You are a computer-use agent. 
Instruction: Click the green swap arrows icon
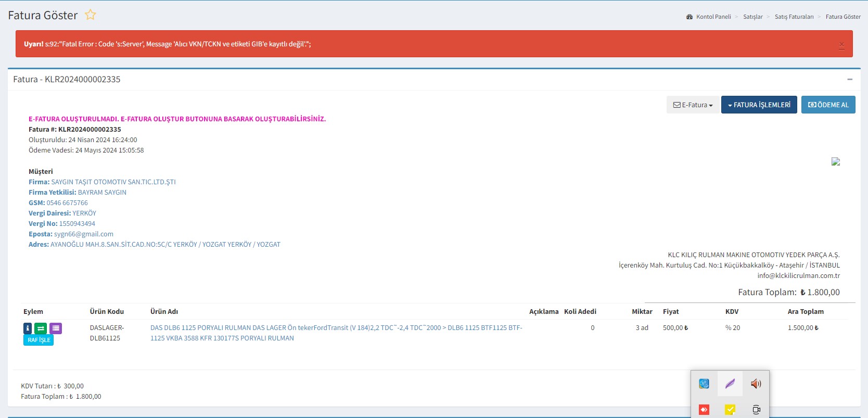[x=41, y=328]
